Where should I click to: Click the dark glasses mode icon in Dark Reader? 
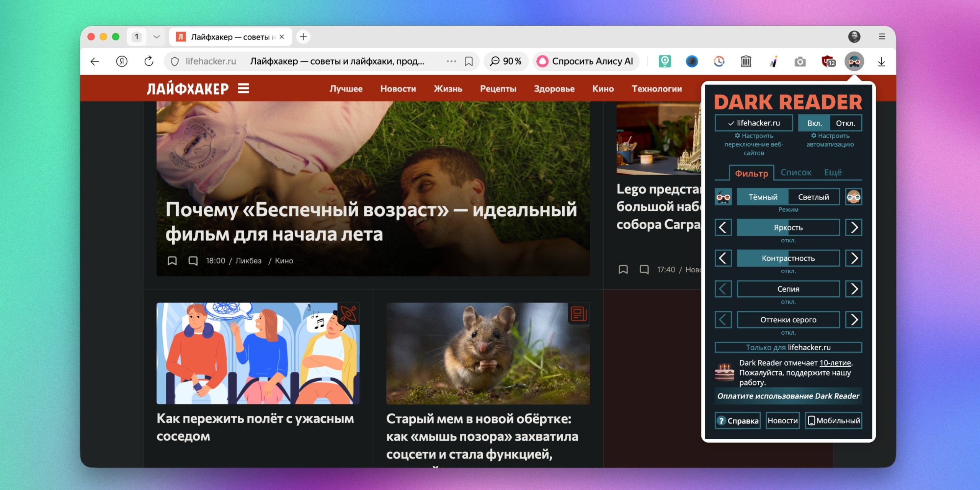click(x=723, y=197)
